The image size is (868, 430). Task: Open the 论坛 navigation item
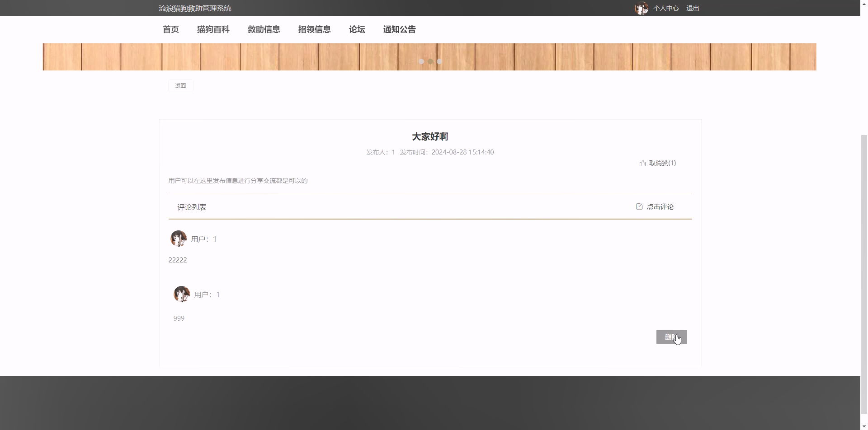357,29
